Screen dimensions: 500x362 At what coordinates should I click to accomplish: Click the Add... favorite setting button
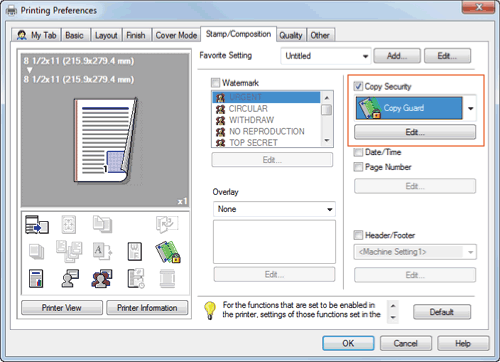[x=397, y=56]
